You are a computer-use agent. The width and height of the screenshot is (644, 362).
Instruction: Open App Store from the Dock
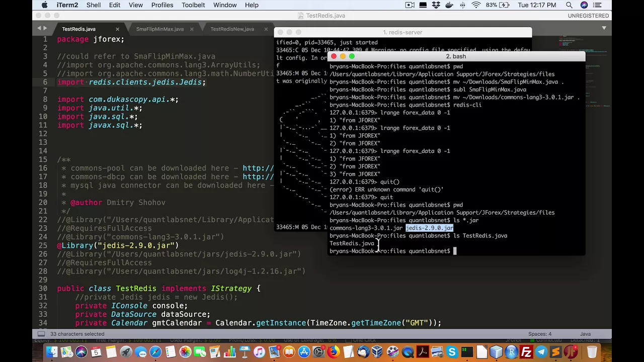[x=304, y=352]
